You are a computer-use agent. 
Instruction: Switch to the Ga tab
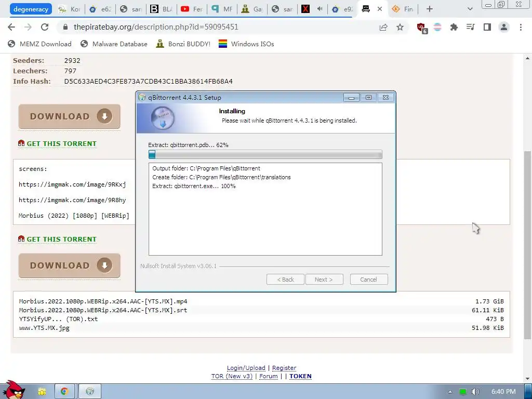pyautogui.click(x=252, y=9)
